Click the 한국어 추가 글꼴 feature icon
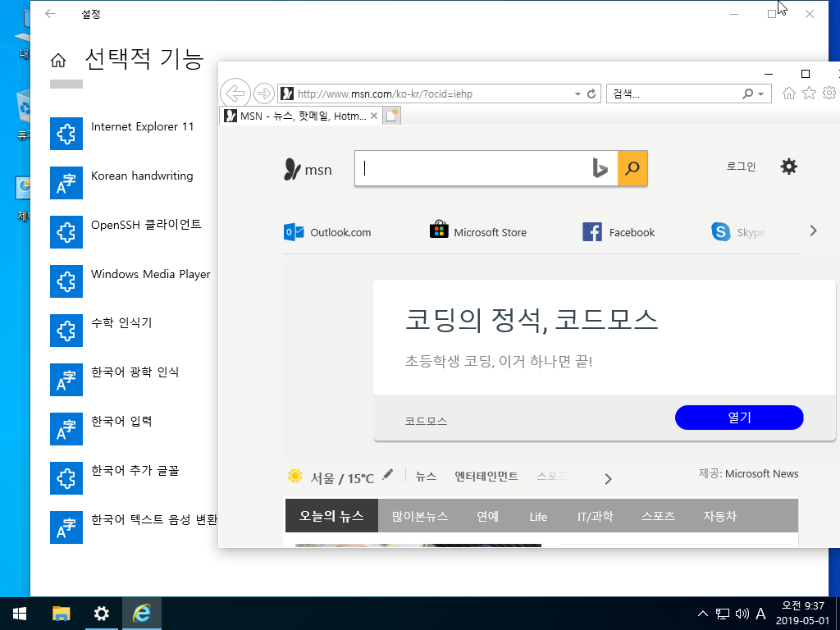 66,478
